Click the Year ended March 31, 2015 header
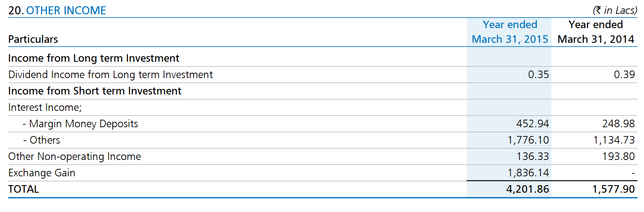 [x=510, y=32]
